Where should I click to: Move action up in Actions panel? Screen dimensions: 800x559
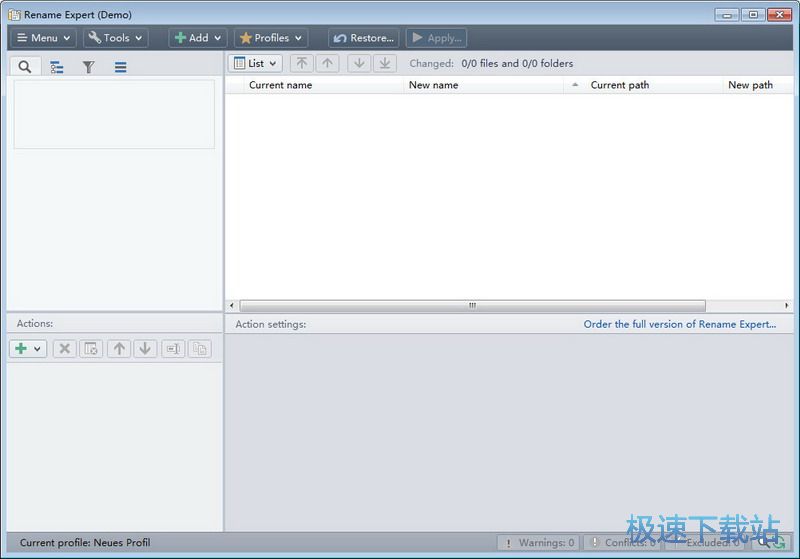coord(119,349)
